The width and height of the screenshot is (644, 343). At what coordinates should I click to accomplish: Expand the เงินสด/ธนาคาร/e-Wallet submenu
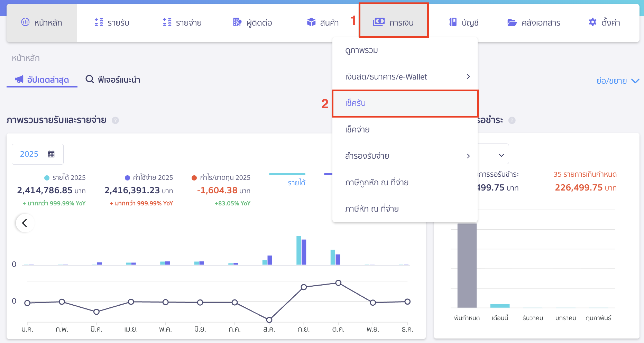(x=468, y=77)
